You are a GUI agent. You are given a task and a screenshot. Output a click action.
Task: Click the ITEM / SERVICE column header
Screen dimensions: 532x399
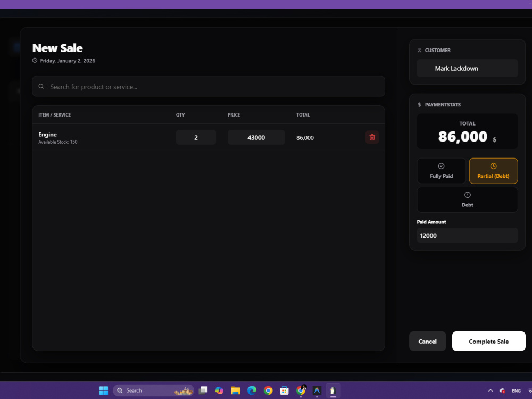click(55, 115)
